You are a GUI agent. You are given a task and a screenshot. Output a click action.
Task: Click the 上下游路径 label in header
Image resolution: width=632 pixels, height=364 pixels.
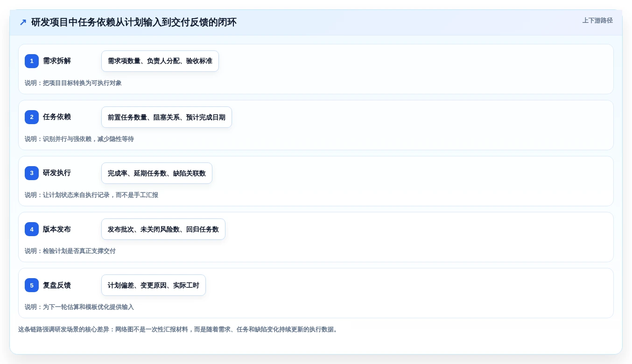(597, 21)
